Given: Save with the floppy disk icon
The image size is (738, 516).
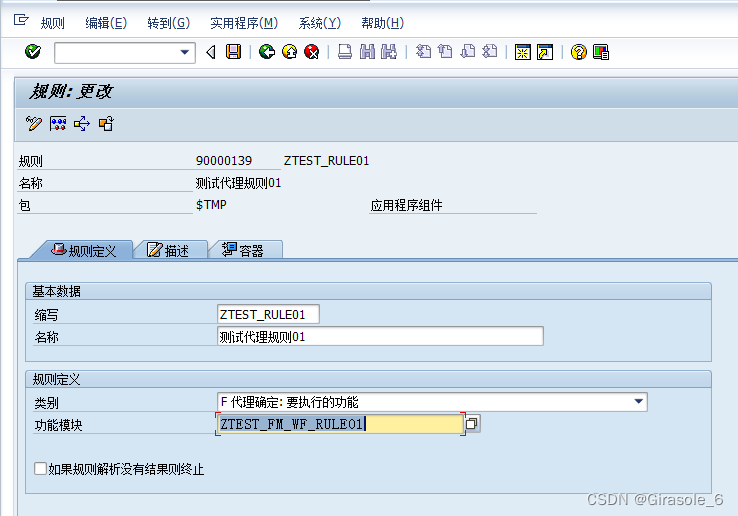Looking at the screenshot, I should click(233, 52).
